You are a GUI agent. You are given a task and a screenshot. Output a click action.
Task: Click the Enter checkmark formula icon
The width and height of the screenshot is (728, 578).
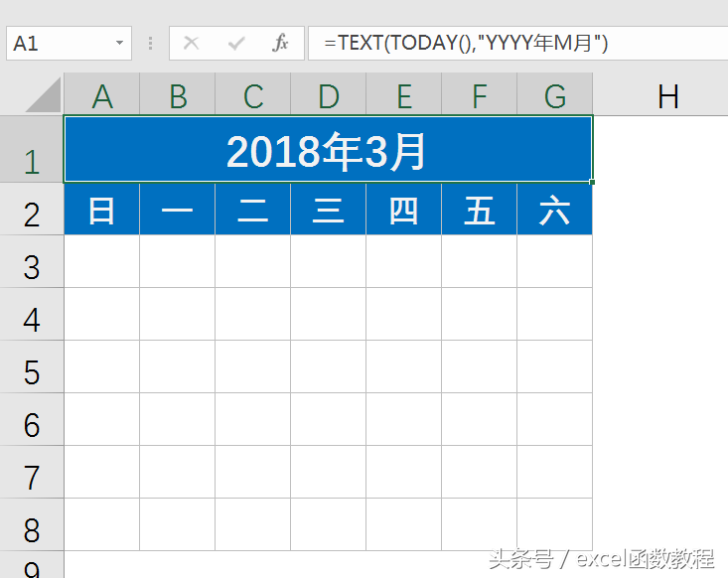[x=236, y=44]
